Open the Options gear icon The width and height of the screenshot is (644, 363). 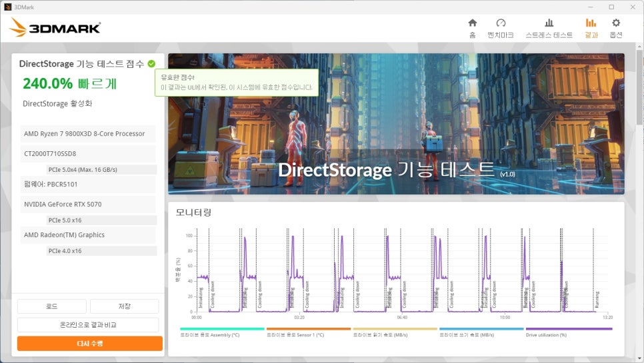pos(615,23)
